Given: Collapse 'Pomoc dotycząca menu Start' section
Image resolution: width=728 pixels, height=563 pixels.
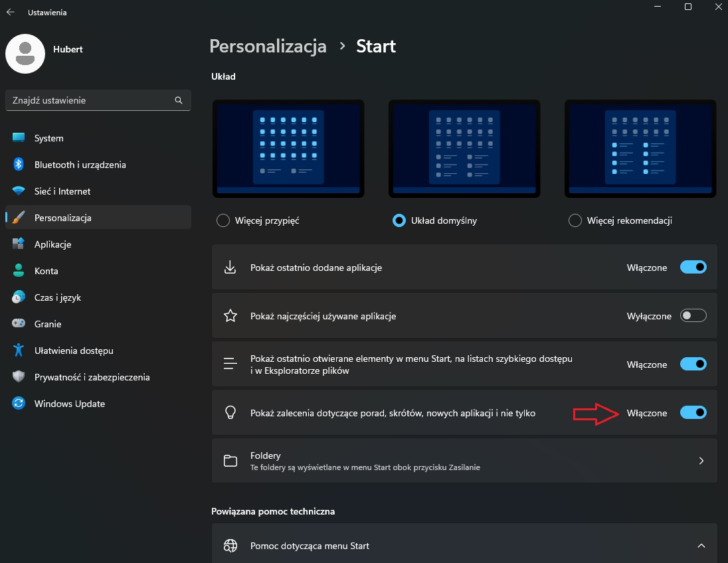Looking at the screenshot, I should coord(701,545).
